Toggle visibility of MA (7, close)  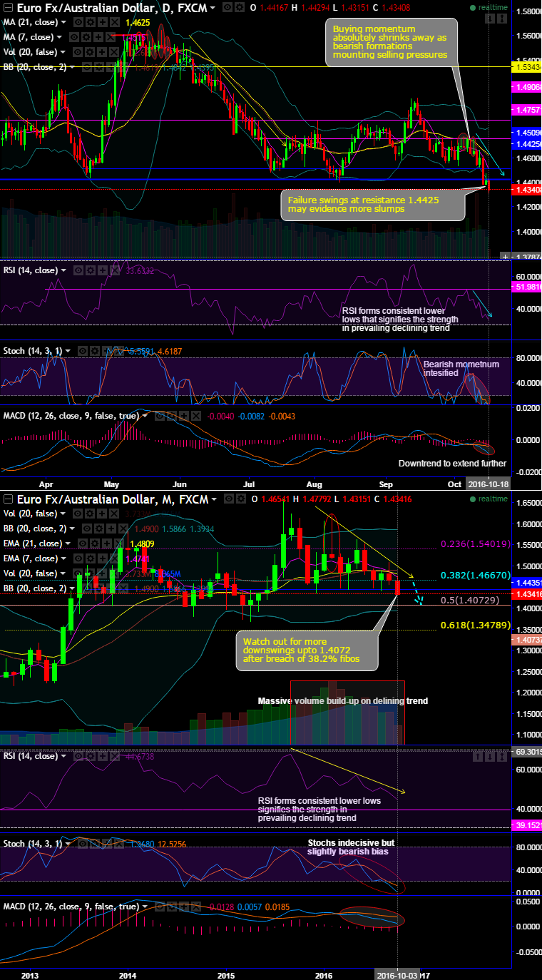pos(73,37)
